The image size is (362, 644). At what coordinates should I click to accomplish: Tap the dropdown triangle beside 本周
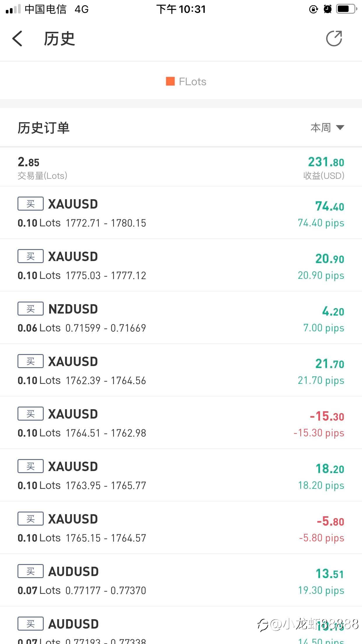340,127
